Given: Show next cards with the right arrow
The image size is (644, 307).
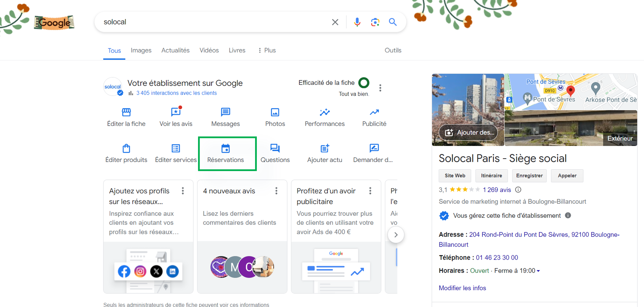Looking at the screenshot, I should [x=396, y=235].
